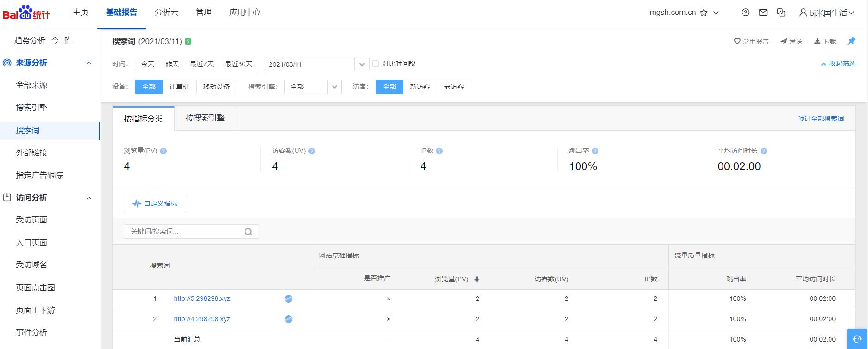The height and width of the screenshot is (349, 868).
Task: Collapse the 来源分析 sidebar section
Action: click(x=89, y=63)
